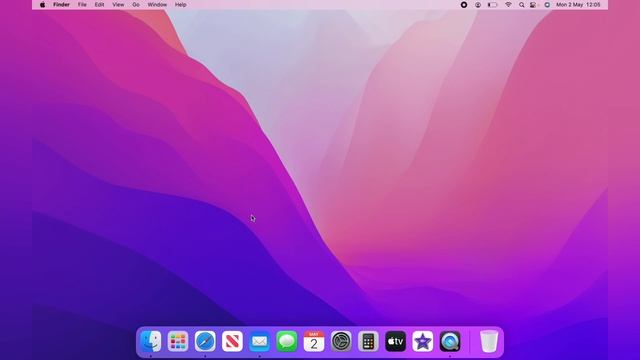Open the Apple TV app
Screen dimensions: 640x360
tap(396, 341)
